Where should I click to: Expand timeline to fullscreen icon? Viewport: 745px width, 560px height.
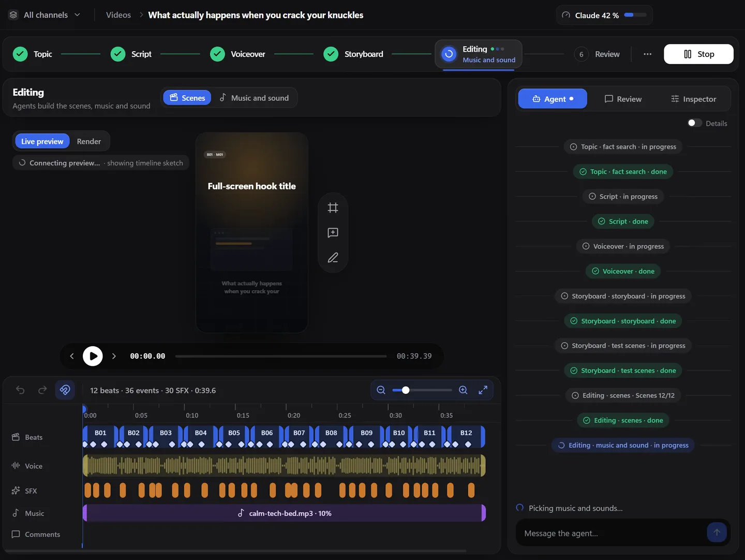click(x=483, y=390)
